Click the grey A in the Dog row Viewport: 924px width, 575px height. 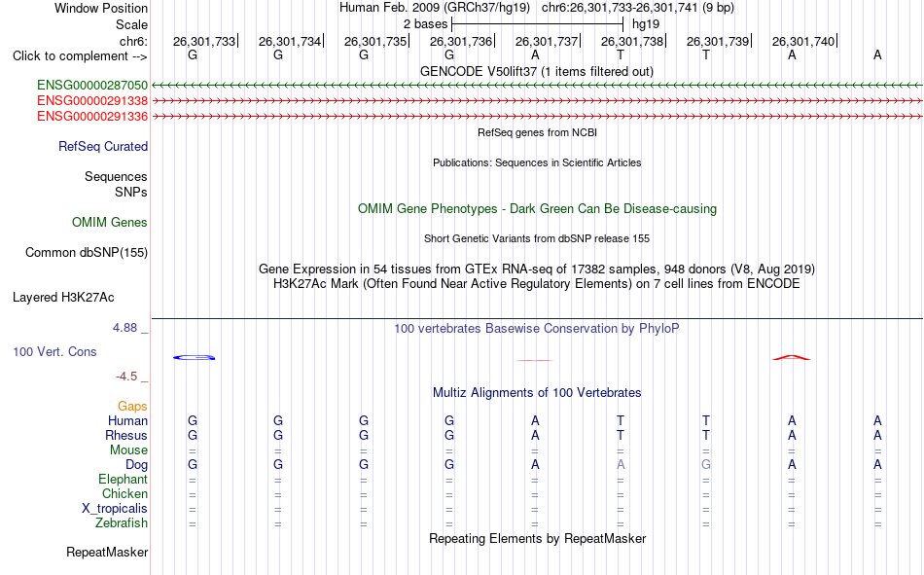pyautogui.click(x=621, y=465)
